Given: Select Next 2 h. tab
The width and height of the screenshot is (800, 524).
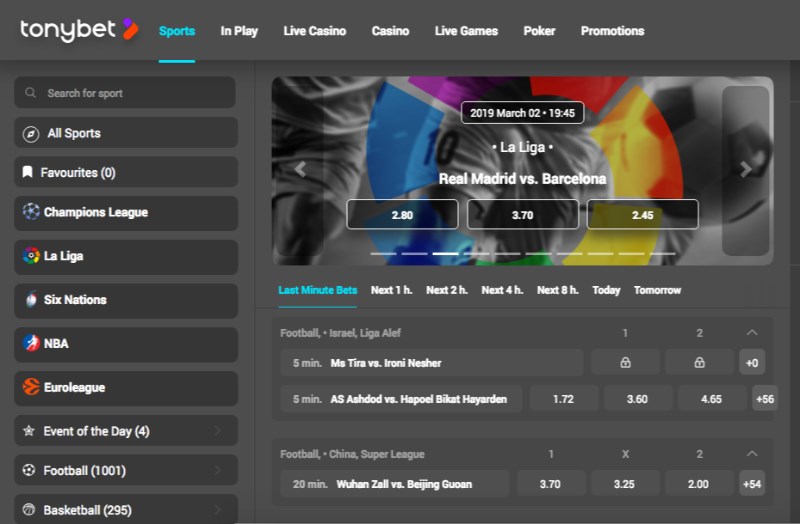Looking at the screenshot, I should click(x=446, y=290).
